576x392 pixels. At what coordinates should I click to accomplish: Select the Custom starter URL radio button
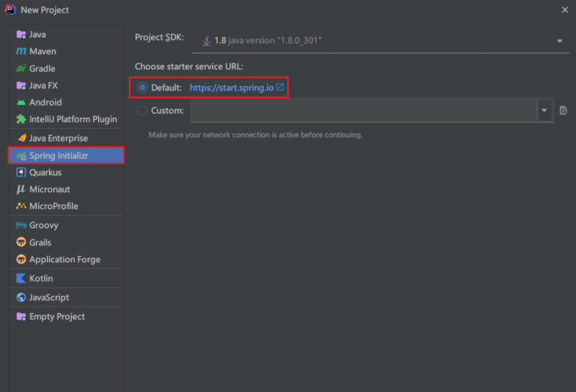point(142,111)
